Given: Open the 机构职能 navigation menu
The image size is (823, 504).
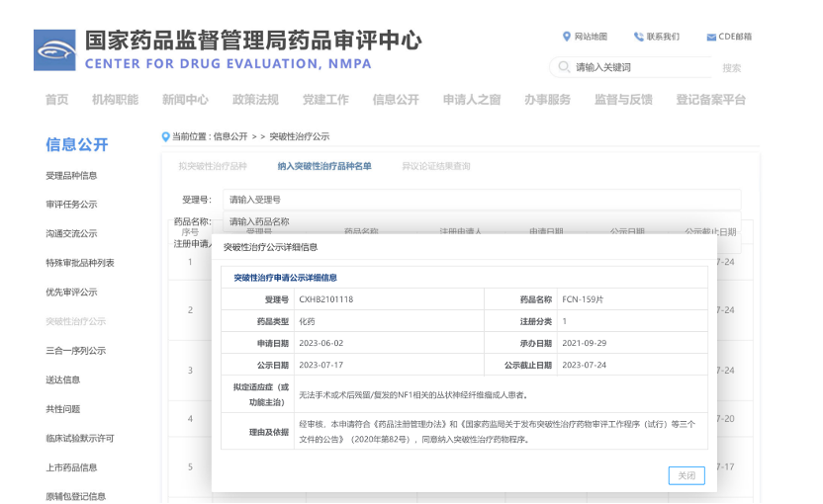Looking at the screenshot, I should (x=115, y=100).
